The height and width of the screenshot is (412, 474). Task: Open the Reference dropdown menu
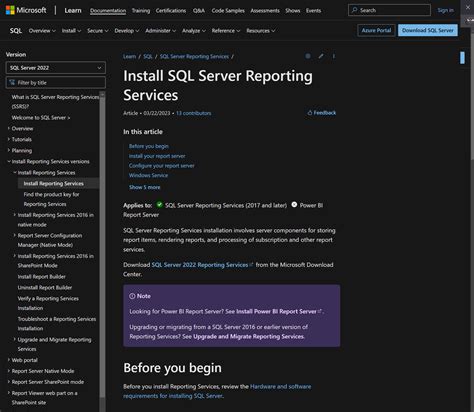pyautogui.click(x=226, y=31)
